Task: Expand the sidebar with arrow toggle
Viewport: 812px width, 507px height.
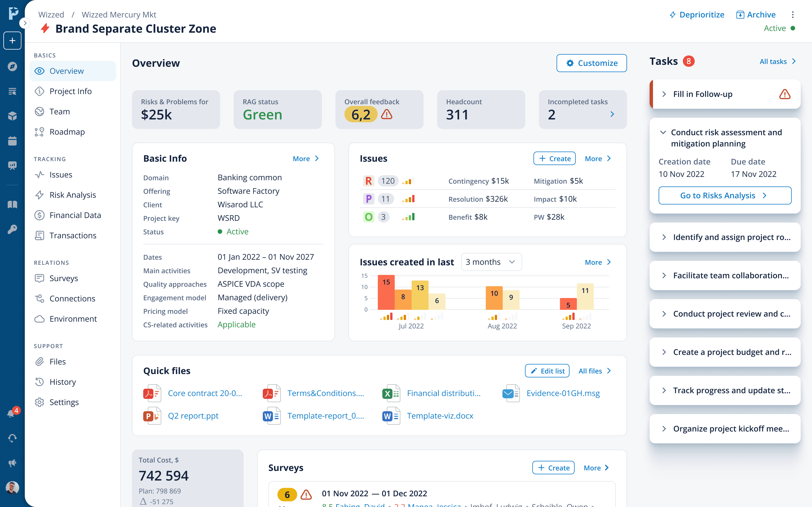Action: point(25,23)
